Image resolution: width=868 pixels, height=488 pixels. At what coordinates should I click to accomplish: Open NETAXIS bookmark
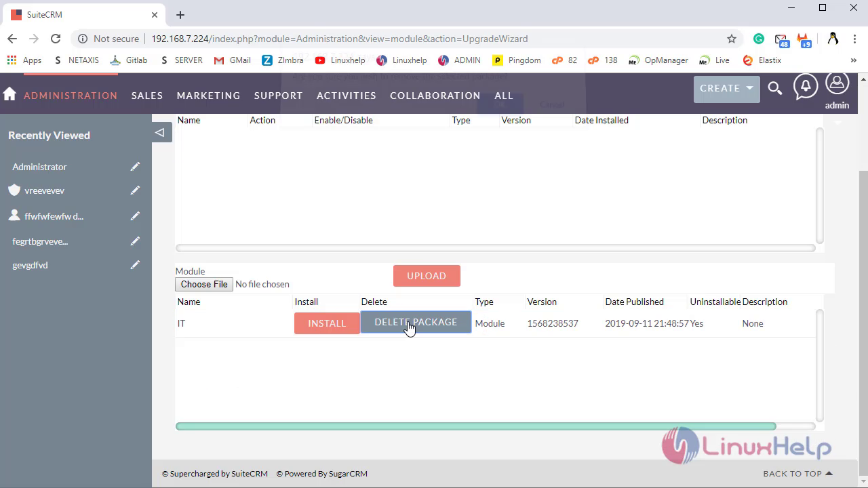[76, 60]
